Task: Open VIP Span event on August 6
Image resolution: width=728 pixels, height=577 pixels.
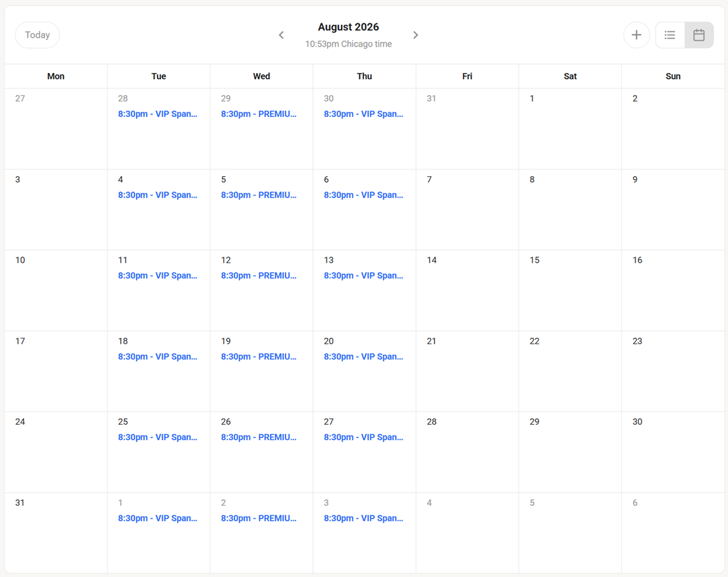Action: click(x=363, y=195)
